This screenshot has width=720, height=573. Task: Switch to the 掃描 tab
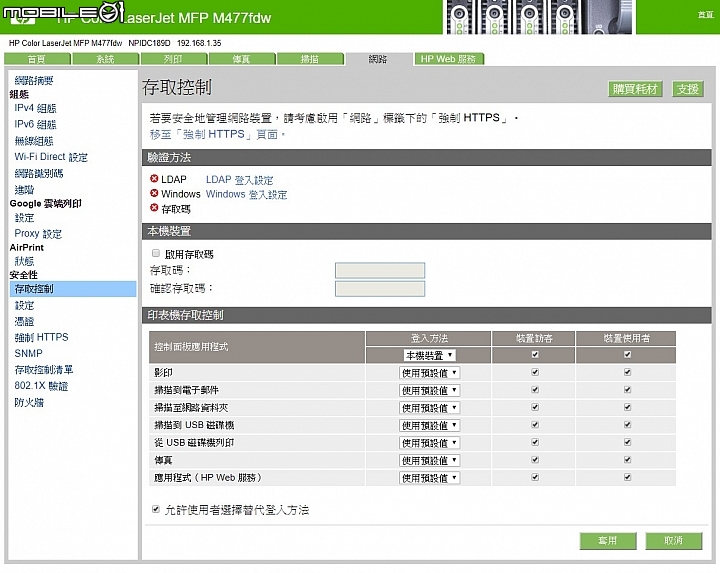click(x=310, y=59)
